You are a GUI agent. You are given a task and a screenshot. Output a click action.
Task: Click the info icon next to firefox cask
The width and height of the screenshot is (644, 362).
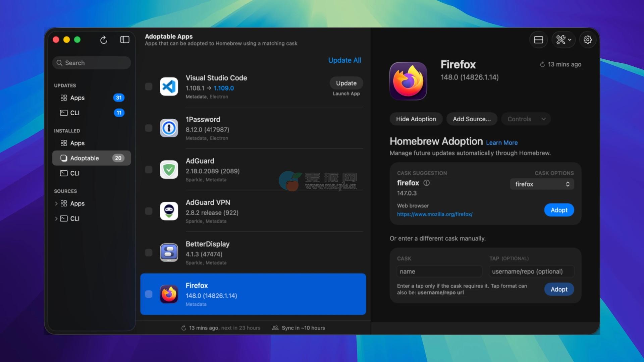[426, 183]
